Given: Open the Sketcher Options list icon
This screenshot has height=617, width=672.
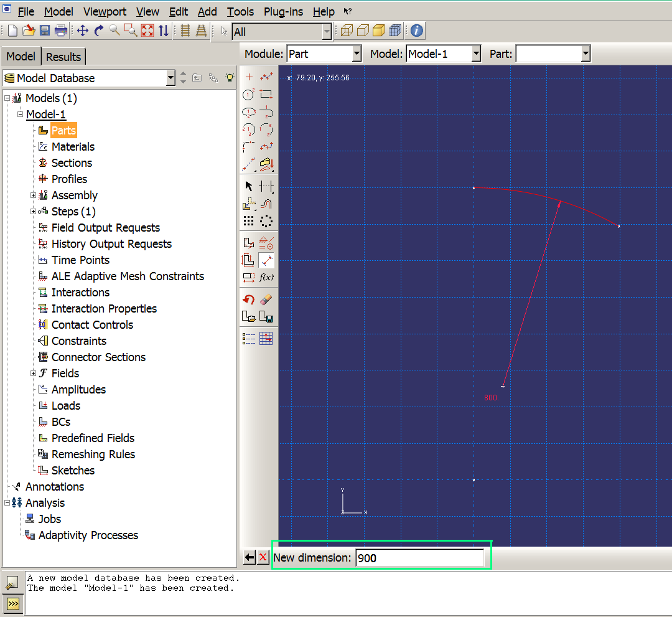Looking at the screenshot, I should (248, 339).
